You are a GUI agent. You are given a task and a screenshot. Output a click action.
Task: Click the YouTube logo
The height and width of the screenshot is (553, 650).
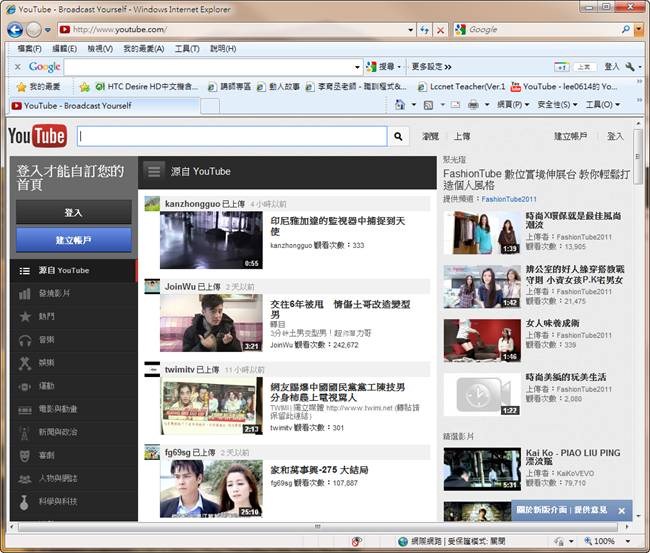[37, 136]
